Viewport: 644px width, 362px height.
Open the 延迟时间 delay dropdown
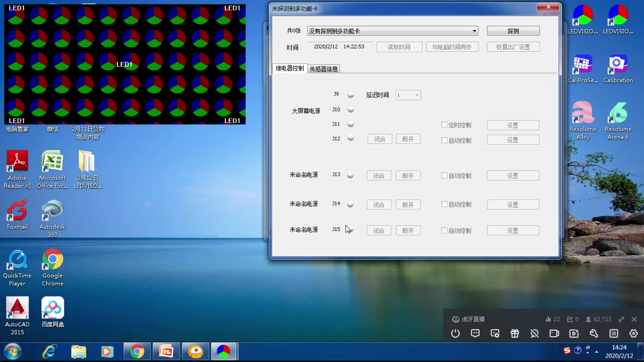point(417,95)
